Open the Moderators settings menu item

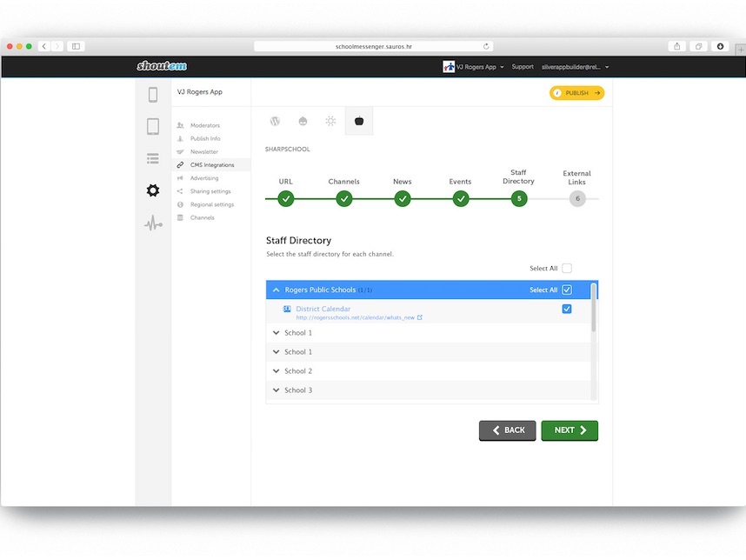[204, 125]
